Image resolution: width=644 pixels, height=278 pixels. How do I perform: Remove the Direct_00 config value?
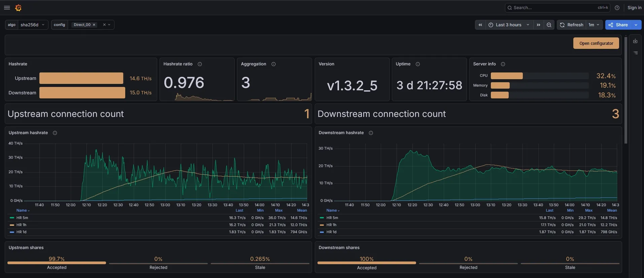pos(94,25)
